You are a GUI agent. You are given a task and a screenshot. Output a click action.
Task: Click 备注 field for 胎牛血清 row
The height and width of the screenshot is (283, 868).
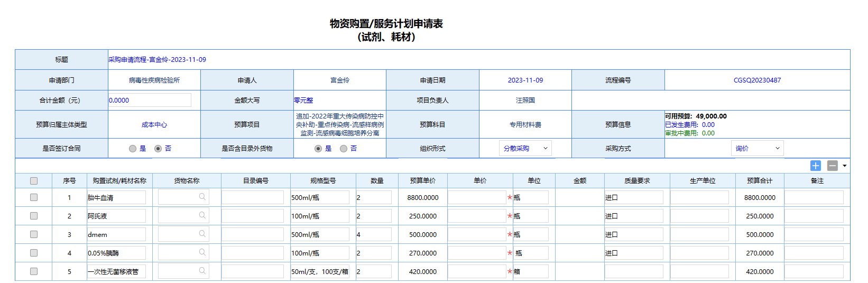click(814, 197)
